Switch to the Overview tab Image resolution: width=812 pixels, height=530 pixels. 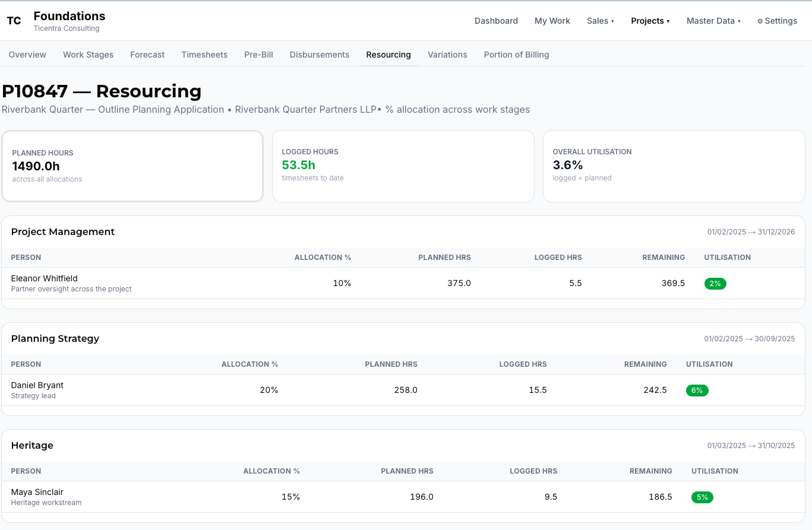(x=27, y=55)
